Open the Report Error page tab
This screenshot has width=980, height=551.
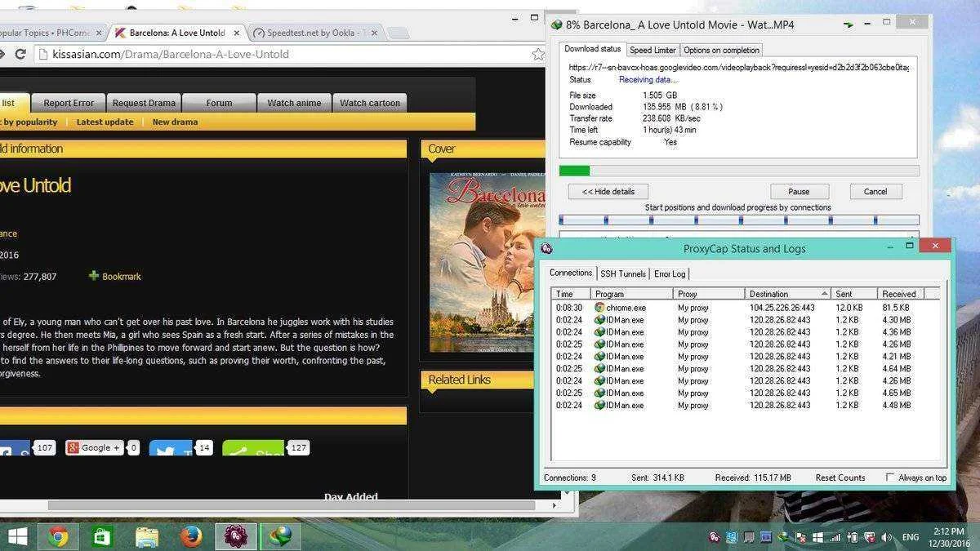click(69, 103)
